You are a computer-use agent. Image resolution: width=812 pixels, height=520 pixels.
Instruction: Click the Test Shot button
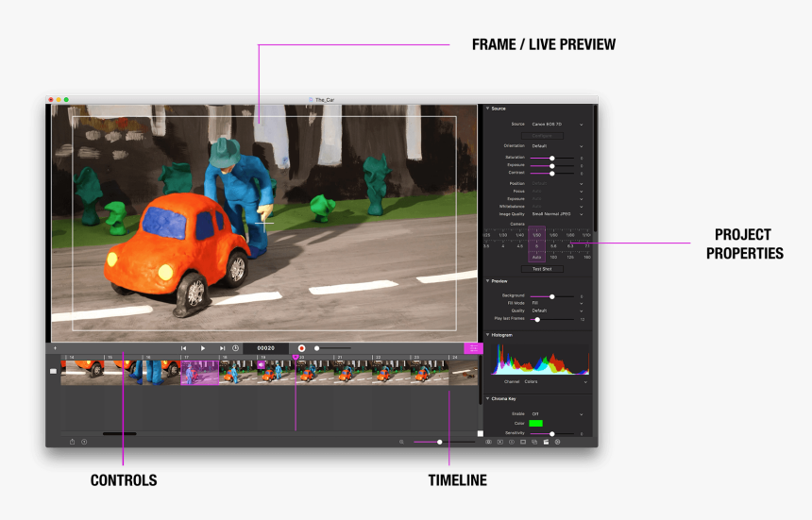(541, 269)
